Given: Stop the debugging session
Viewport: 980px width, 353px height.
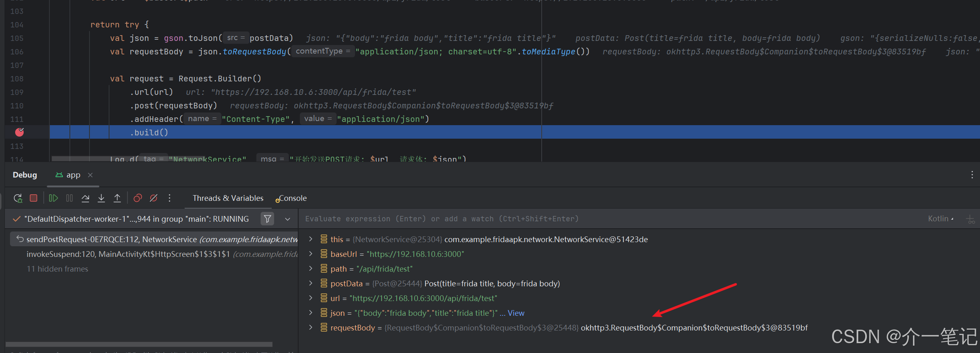Looking at the screenshot, I should point(33,198).
